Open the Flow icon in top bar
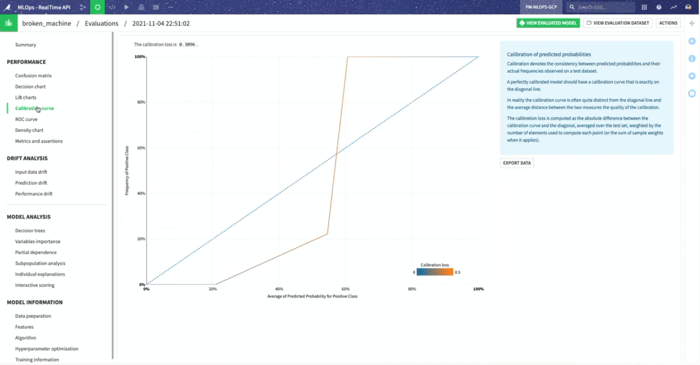The width and height of the screenshot is (700, 365). [83, 7]
